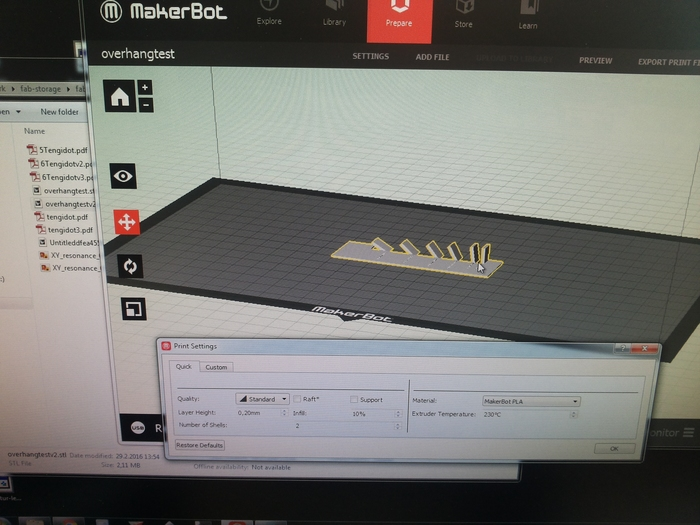
Task: Click PDF icon of 5Tengidot.pdf
Action: point(32,149)
